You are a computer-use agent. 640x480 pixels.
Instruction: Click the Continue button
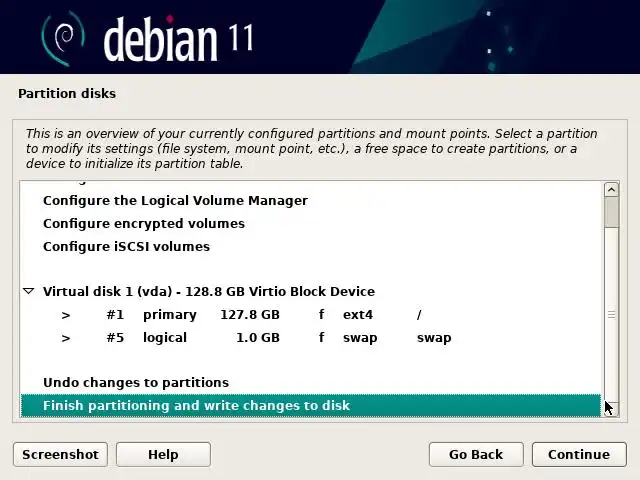pyautogui.click(x=579, y=454)
